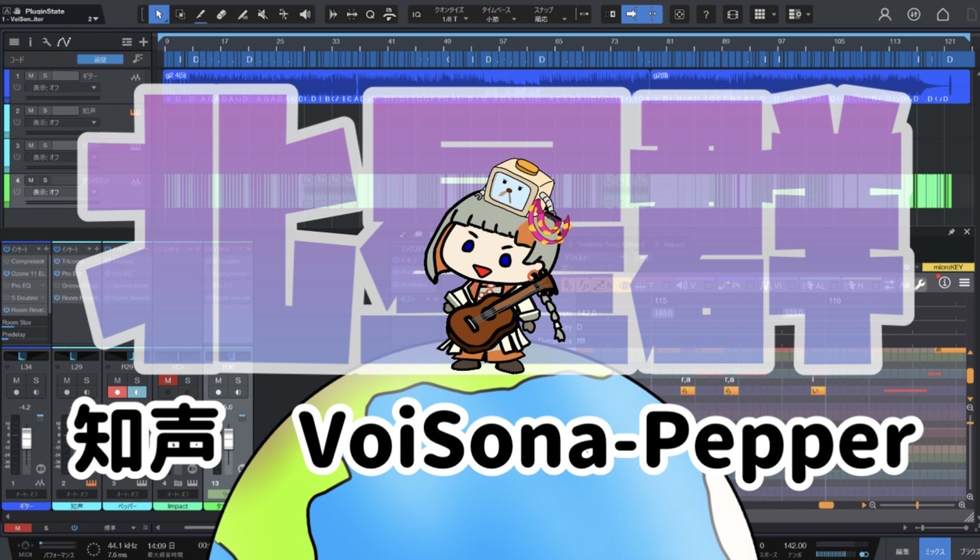Viewport: 980px width, 560px height.
Task: Click the IQ input quantize button
Action: click(x=417, y=14)
